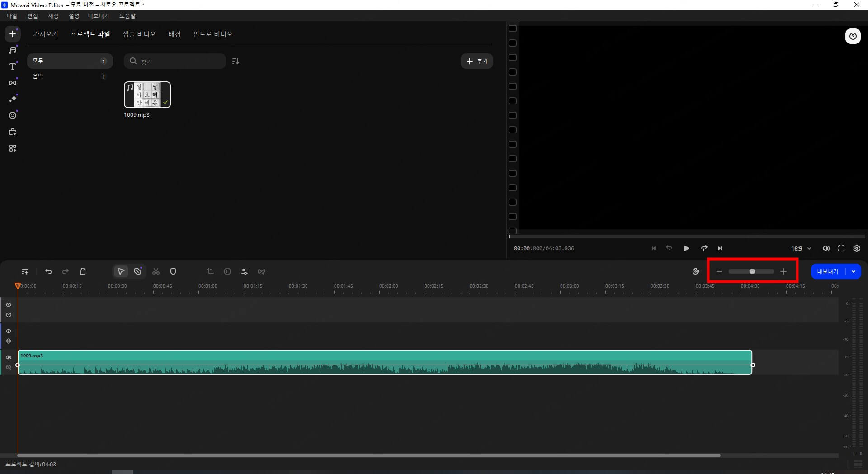Jump to next clip in preview

click(720, 248)
